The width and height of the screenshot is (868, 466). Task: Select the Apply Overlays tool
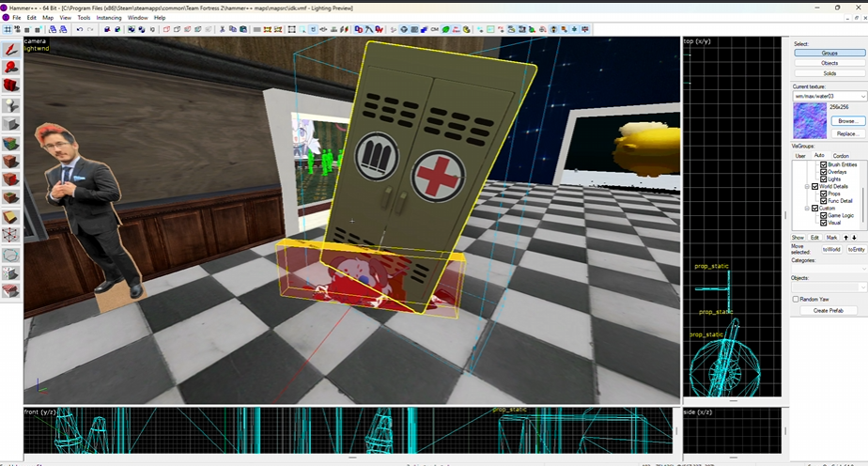[x=11, y=197]
